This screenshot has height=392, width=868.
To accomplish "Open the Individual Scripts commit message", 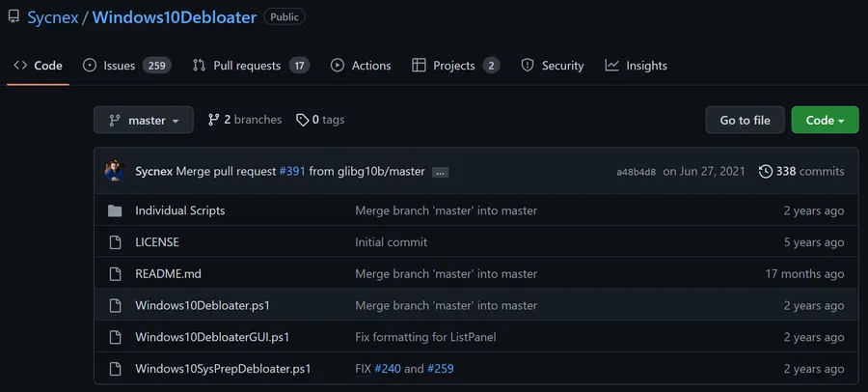I will pyautogui.click(x=447, y=210).
